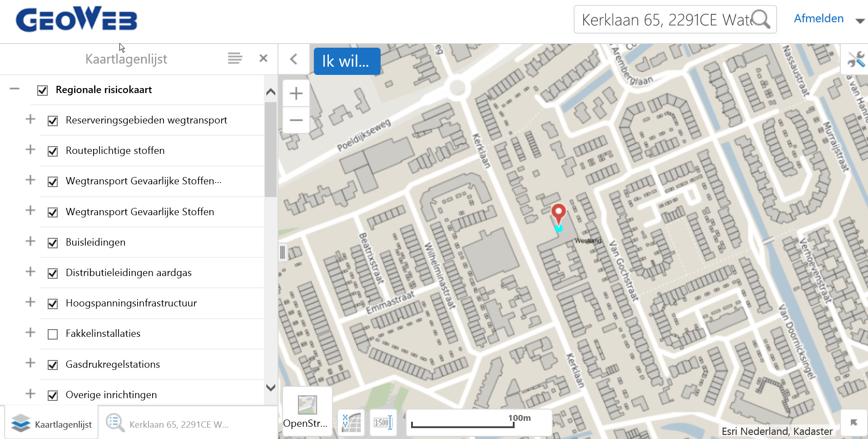Toggle Overige inrichtingen checkbox
Screen dimensions: 868x439
pos(53,395)
